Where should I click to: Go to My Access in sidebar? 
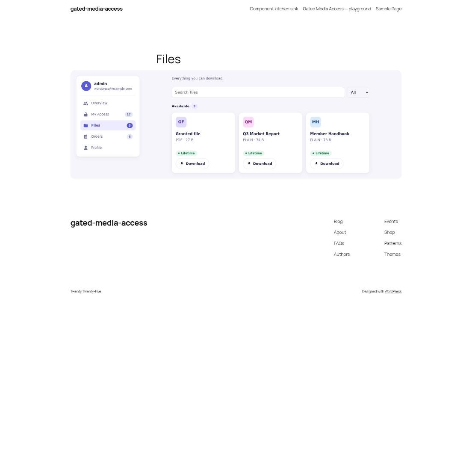[x=108, y=115]
